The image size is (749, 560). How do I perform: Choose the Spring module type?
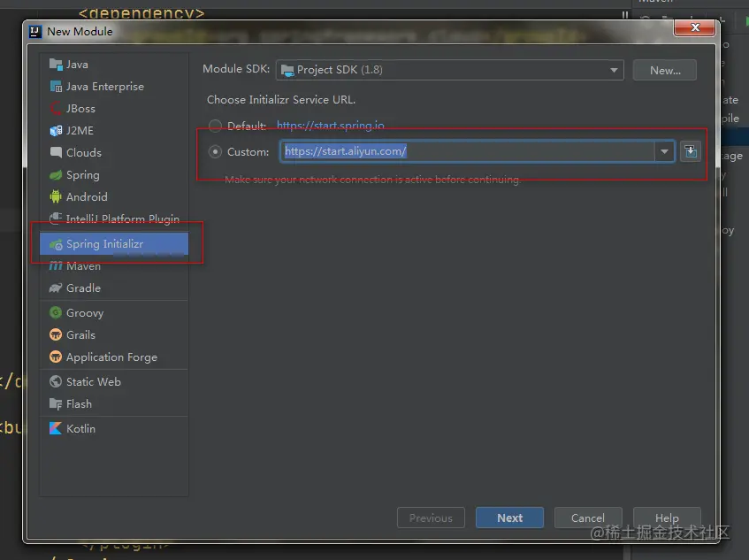[x=114, y=175]
